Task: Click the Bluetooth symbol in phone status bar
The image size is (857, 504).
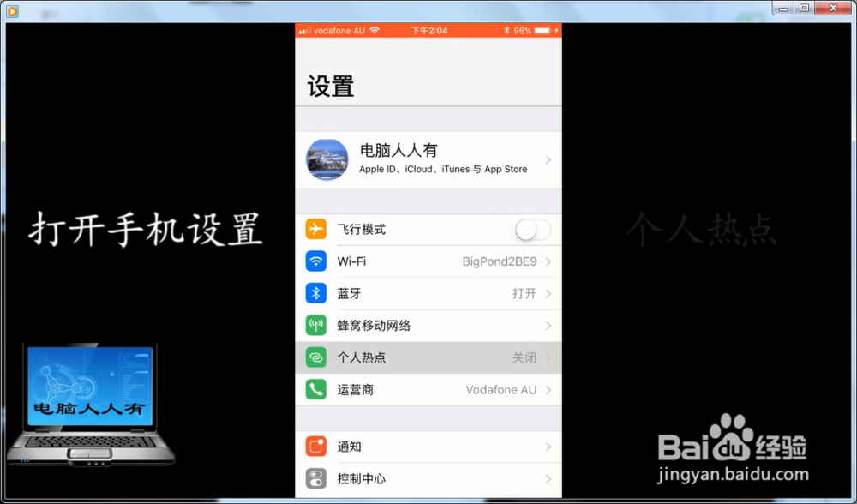Action: pyautogui.click(x=506, y=31)
